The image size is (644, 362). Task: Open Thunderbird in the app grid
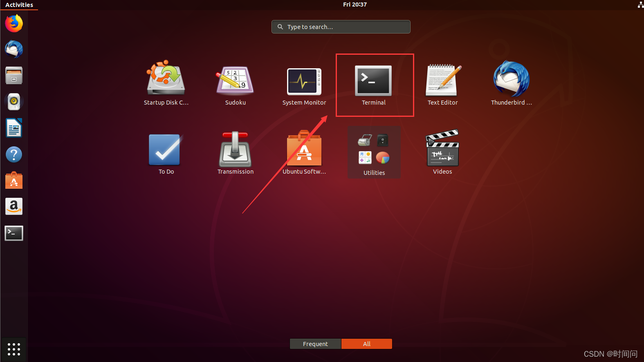(x=512, y=84)
